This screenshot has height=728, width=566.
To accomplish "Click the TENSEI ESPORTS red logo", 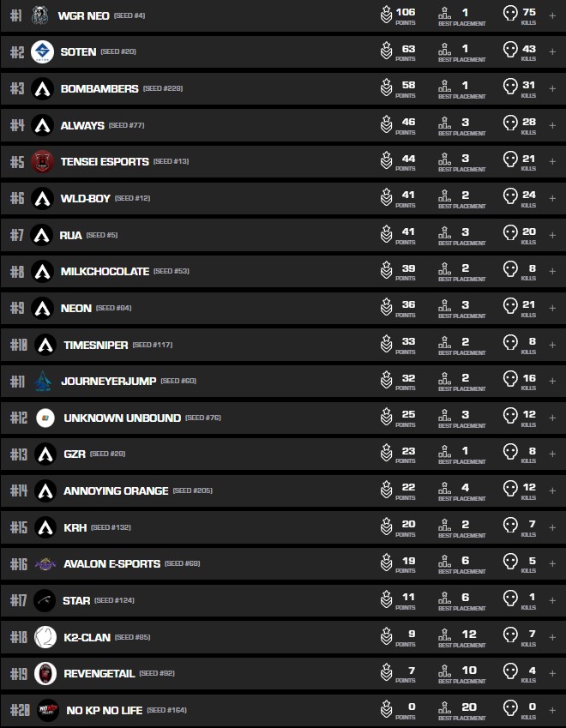I will pyautogui.click(x=42, y=161).
